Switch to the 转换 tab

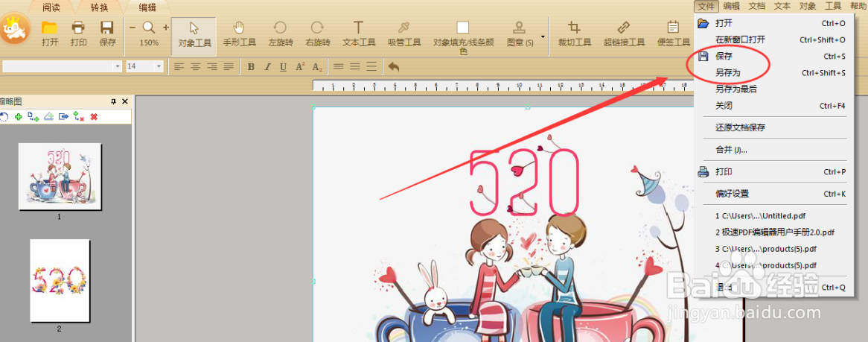[99, 7]
